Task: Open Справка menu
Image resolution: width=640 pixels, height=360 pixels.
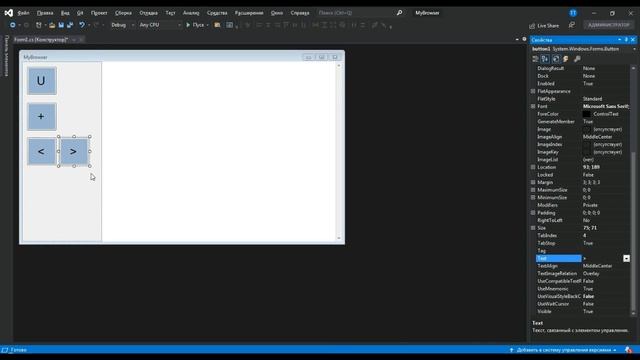Action: click(x=300, y=13)
